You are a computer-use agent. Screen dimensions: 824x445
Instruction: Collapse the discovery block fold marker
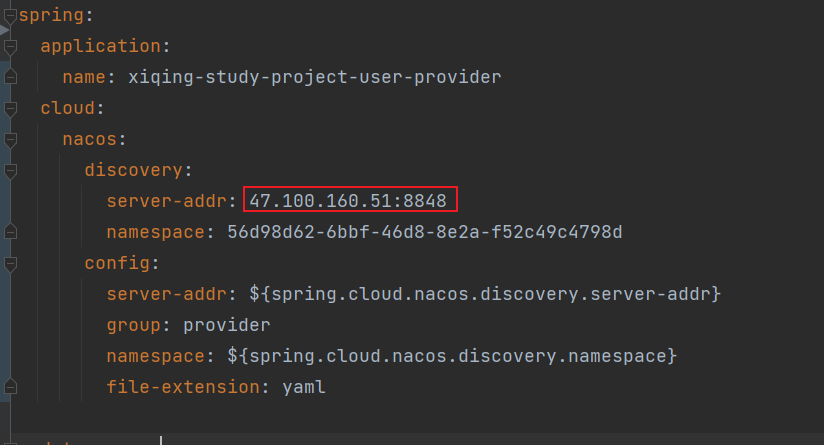(x=10, y=171)
